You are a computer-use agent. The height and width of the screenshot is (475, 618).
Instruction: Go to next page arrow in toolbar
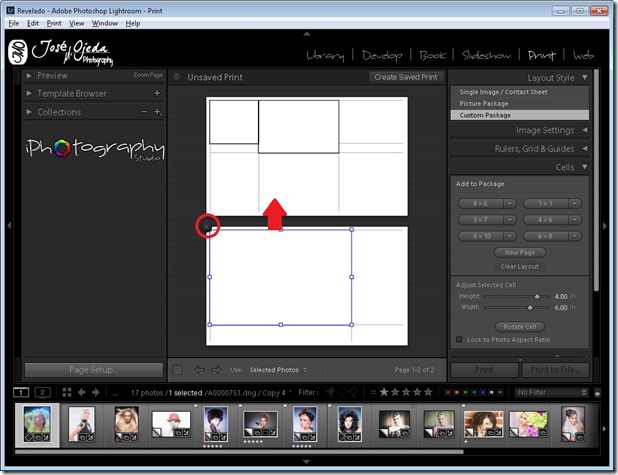(216, 370)
